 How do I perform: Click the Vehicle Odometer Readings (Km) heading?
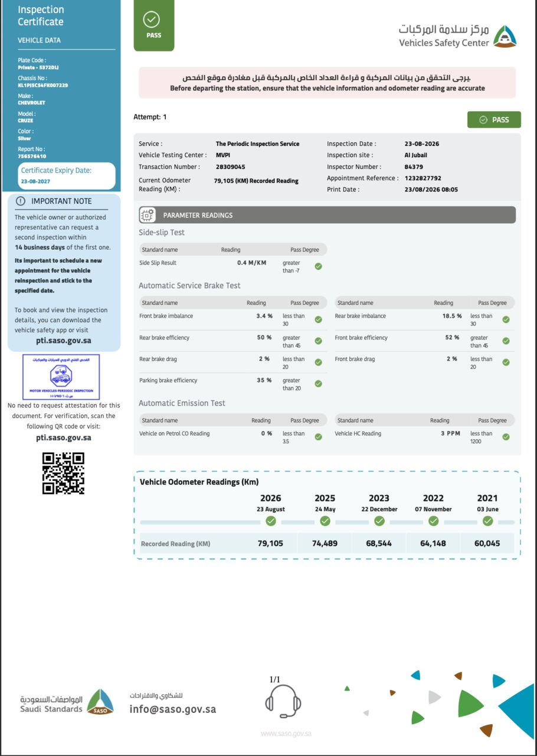(199, 482)
